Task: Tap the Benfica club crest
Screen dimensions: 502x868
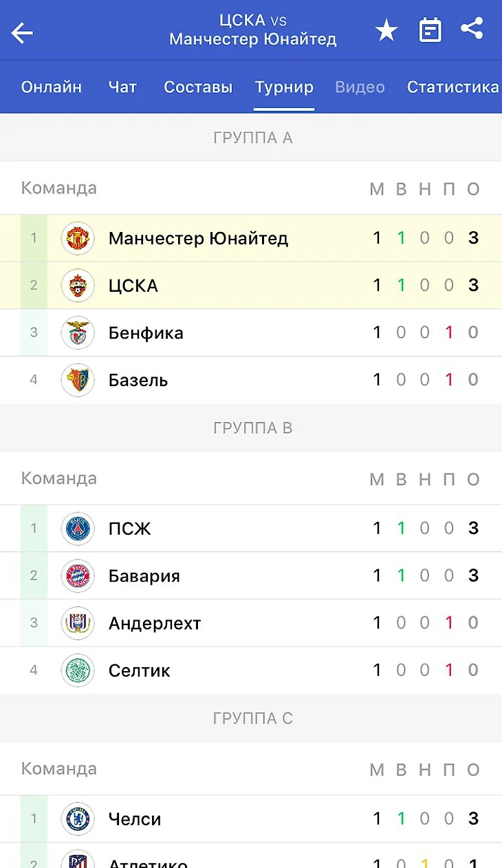Action: tap(77, 333)
